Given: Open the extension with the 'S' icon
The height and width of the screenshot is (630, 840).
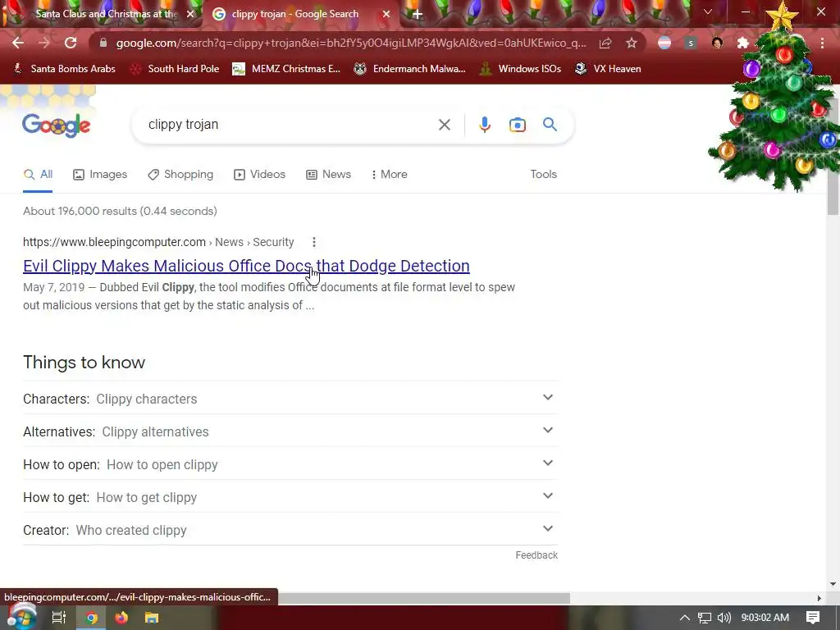Looking at the screenshot, I should click(691, 43).
